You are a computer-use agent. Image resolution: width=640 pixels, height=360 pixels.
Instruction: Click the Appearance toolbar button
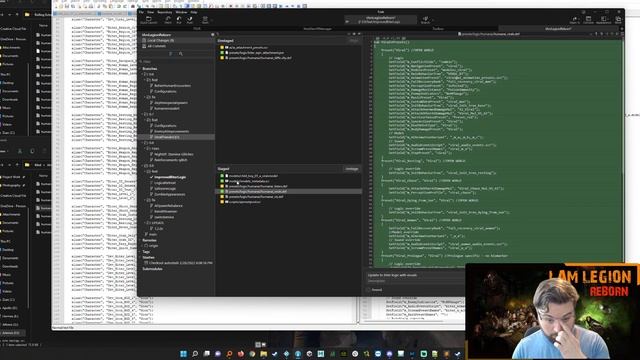coord(604,20)
